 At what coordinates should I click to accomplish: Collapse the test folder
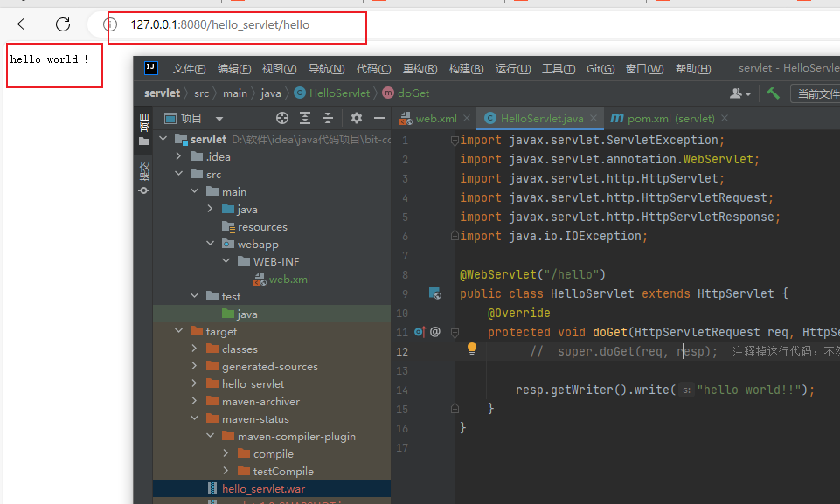[x=194, y=295]
